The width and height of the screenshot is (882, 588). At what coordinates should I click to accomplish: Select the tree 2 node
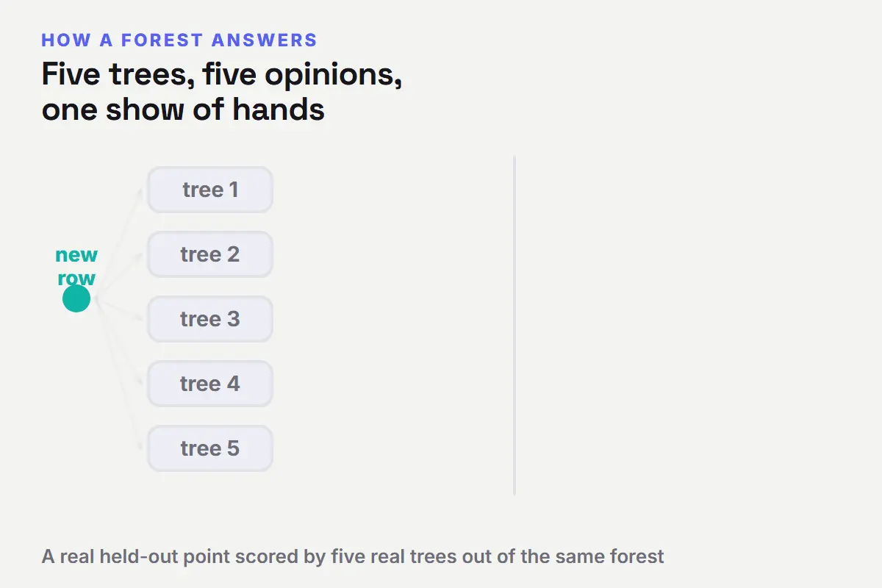210,254
